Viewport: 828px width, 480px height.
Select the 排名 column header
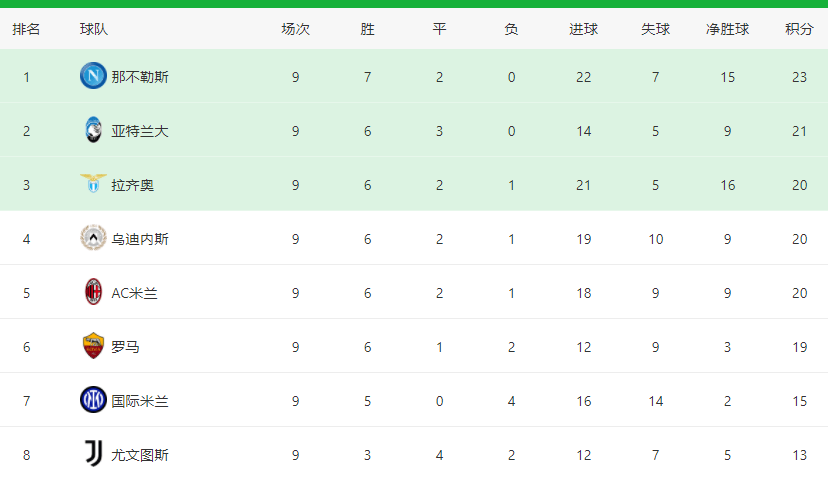point(26,29)
